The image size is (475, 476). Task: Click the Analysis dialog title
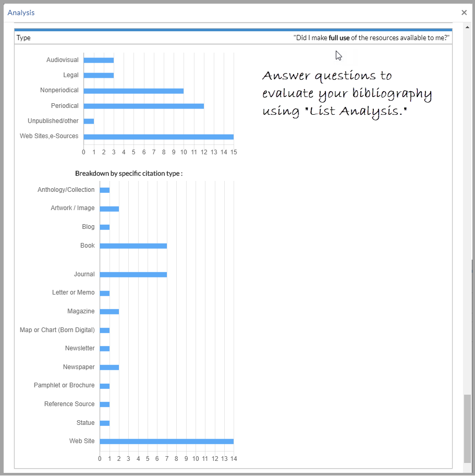[21, 12]
